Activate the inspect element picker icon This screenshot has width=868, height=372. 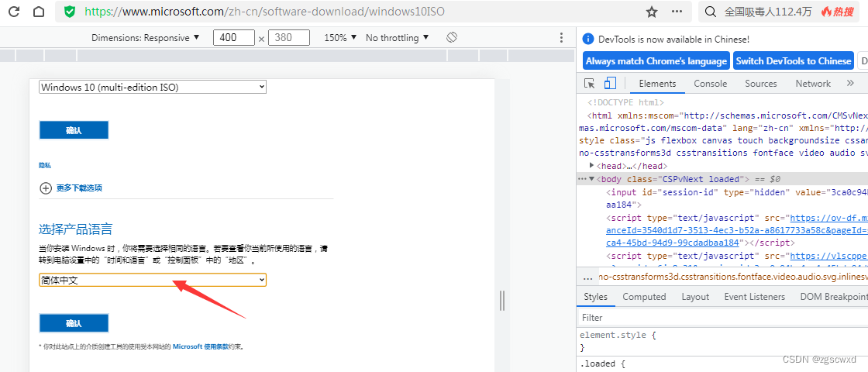[x=590, y=84]
